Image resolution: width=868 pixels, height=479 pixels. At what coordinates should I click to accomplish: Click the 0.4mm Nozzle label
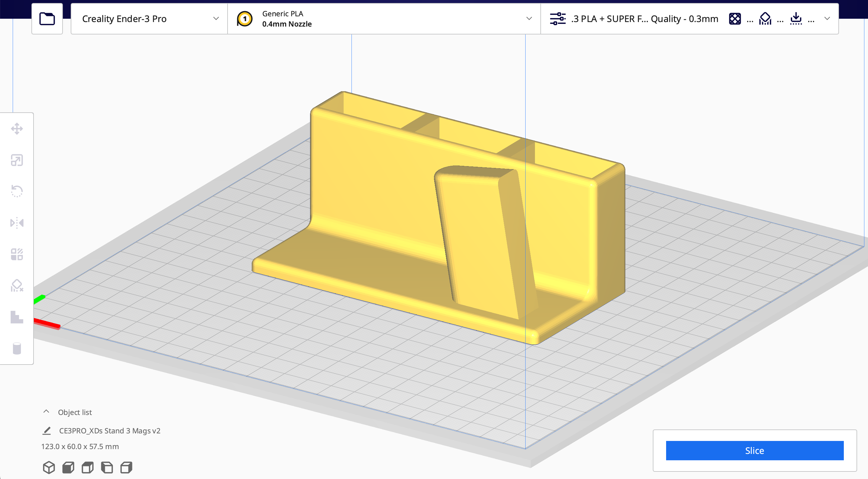[x=287, y=24]
